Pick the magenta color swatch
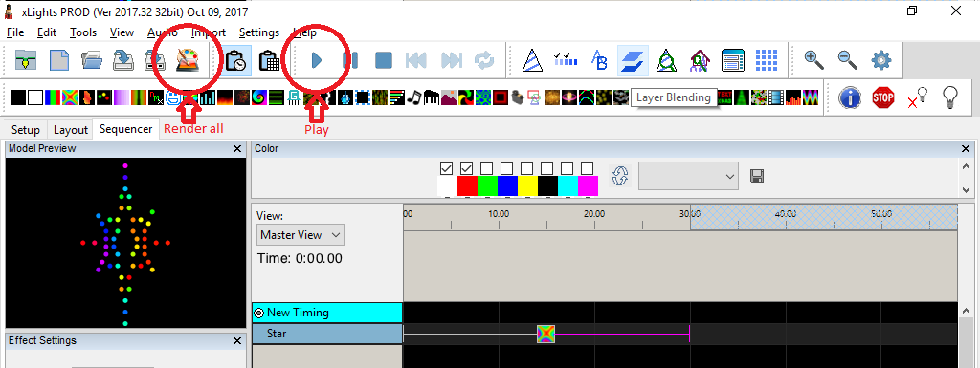This screenshot has height=368, width=980. [x=588, y=185]
